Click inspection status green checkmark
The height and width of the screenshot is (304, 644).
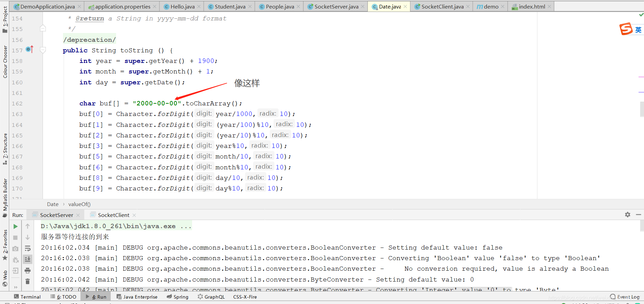(641, 15)
